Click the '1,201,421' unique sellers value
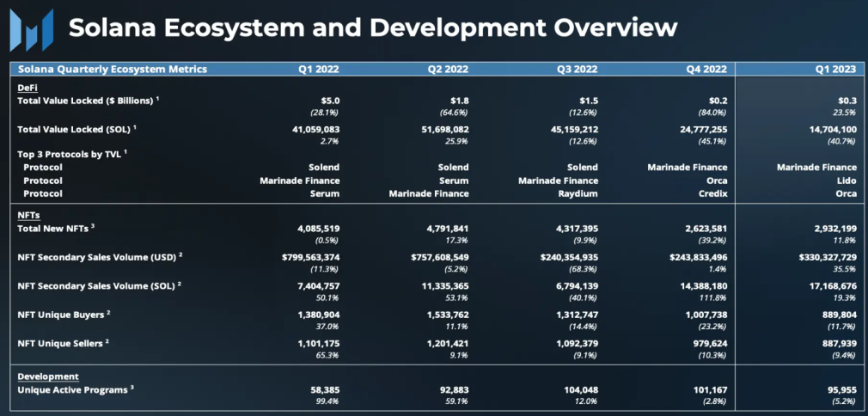868x416 pixels. point(447,344)
